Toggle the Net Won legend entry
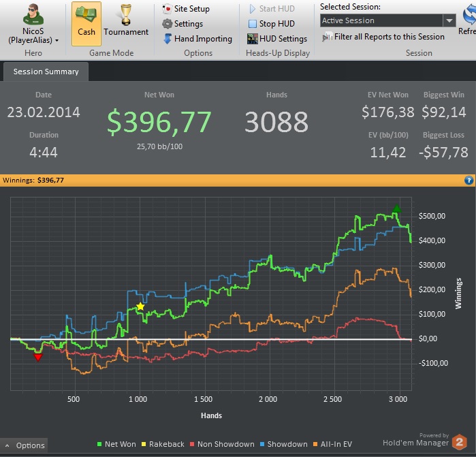Screen dimensions: 476x457 (x=116, y=444)
